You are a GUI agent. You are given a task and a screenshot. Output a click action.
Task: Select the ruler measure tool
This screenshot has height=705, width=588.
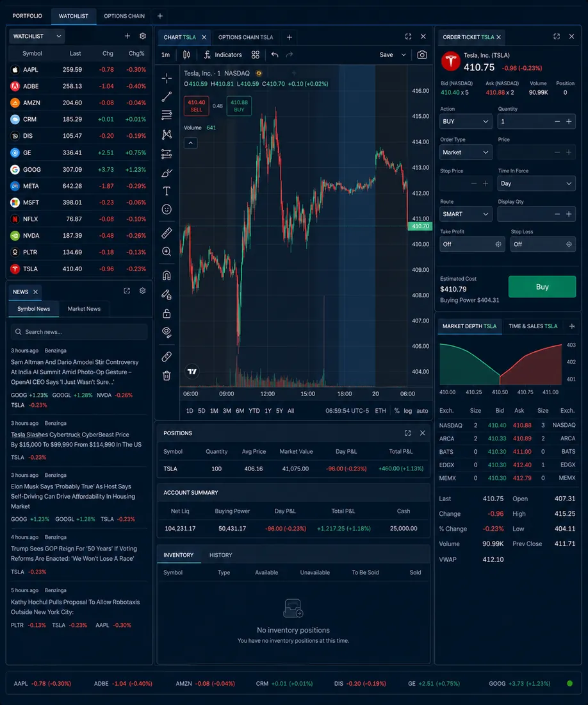(x=167, y=233)
